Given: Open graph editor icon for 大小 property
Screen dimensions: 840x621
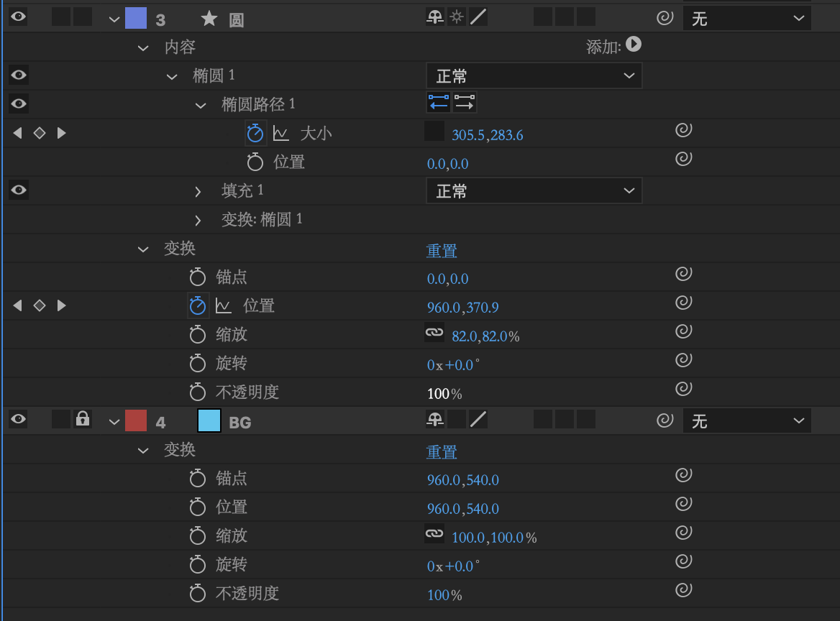Looking at the screenshot, I should (x=280, y=133).
